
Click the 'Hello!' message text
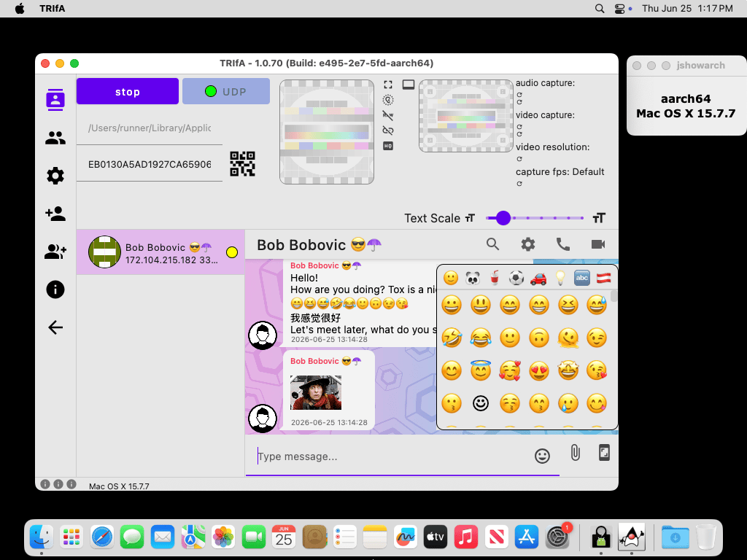click(x=304, y=278)
